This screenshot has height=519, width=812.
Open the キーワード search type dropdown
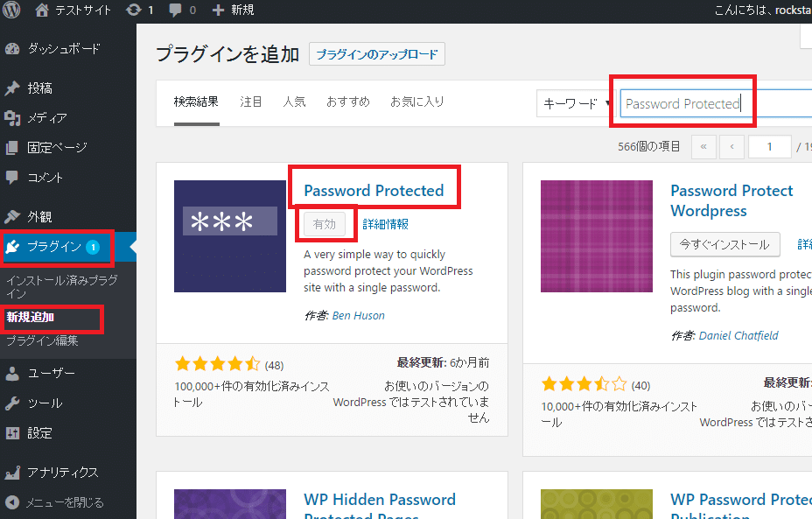[576, 103]
